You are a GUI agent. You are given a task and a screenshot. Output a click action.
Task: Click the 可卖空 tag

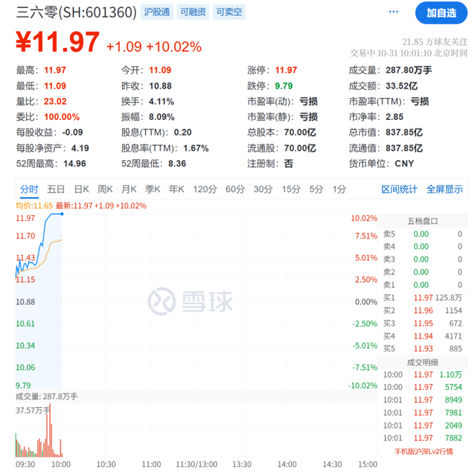(228, 12)
